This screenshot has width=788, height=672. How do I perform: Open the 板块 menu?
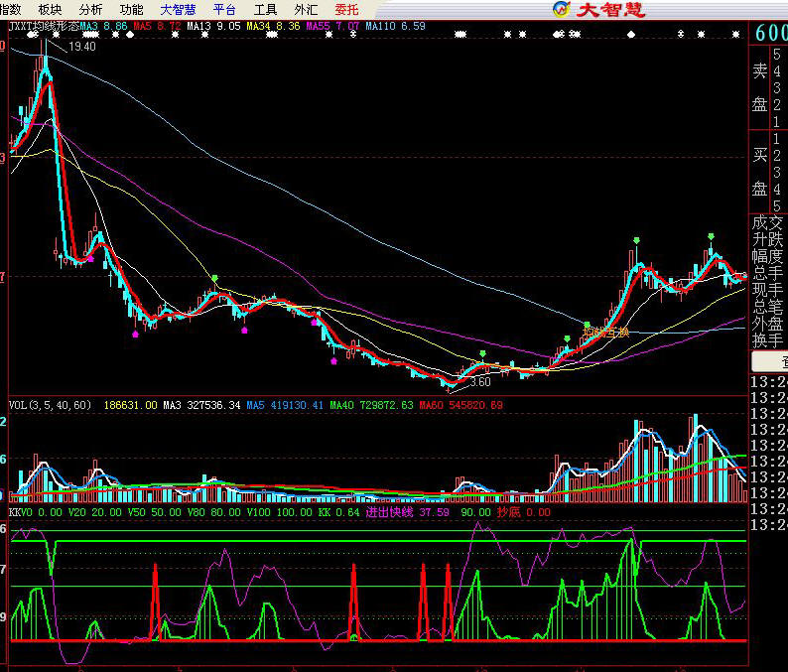tap(50, 9)
